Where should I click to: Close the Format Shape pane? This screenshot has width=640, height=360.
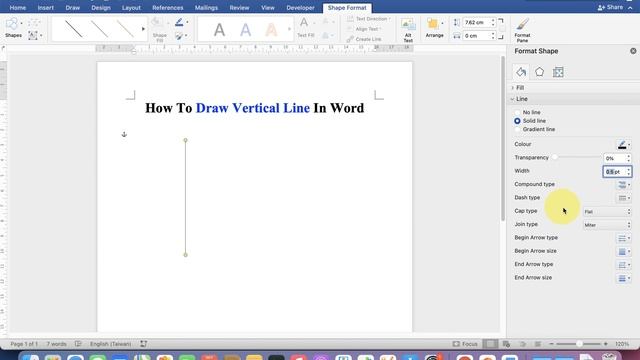pos(633,51)
